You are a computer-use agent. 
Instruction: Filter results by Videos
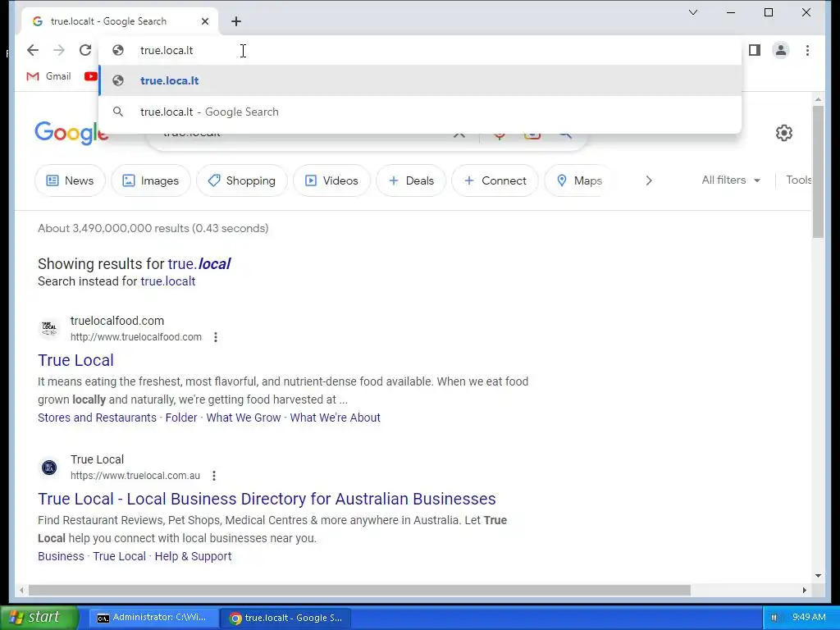click(x=331, y=180)
